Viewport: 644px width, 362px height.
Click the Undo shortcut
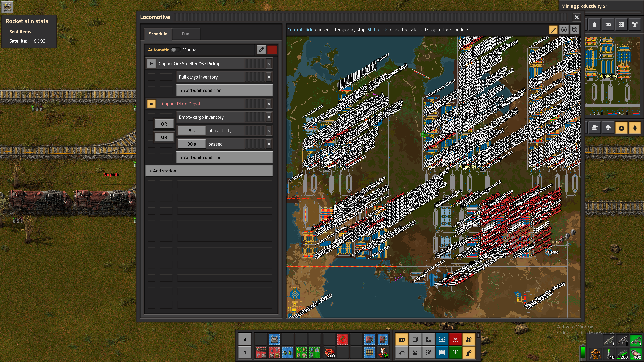click(401, 353)
